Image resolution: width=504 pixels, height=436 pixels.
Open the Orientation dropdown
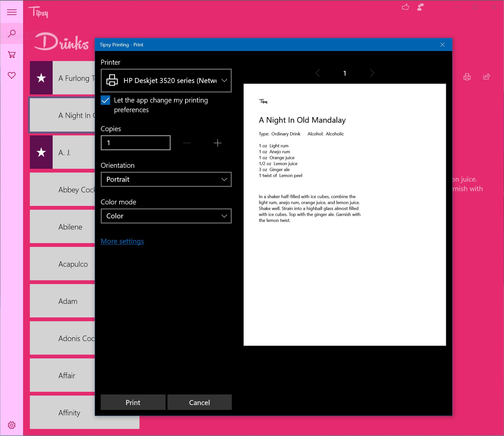coord(166,179)
